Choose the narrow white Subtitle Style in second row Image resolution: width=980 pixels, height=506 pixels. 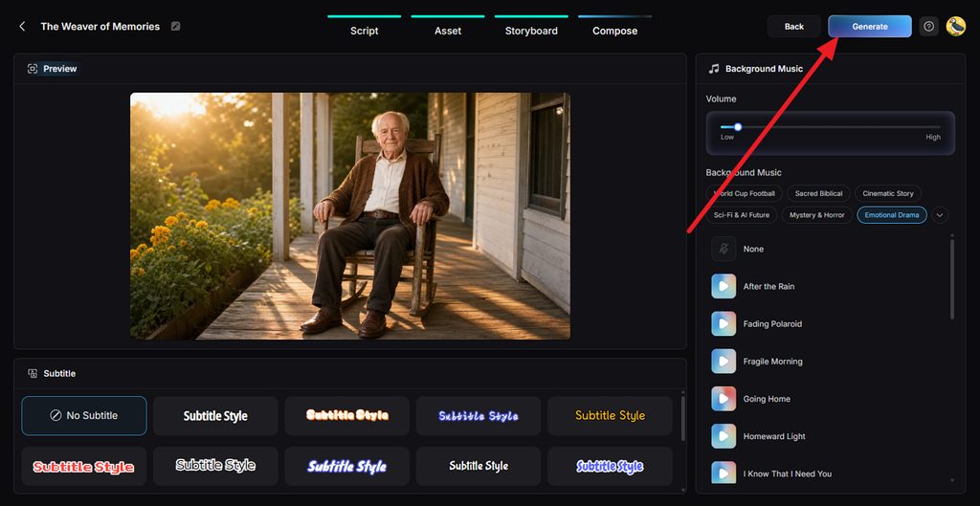pyautogui.click(x=479, y=466)
